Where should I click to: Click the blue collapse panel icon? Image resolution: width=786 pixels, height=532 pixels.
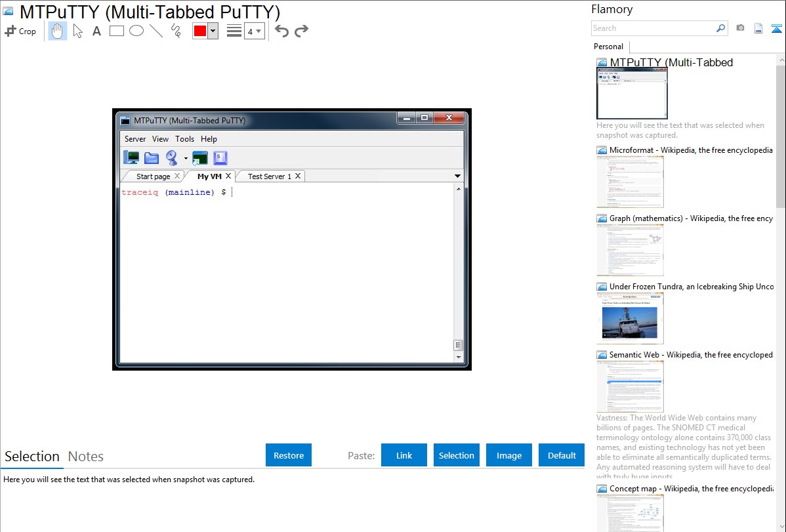coord(776,28)
